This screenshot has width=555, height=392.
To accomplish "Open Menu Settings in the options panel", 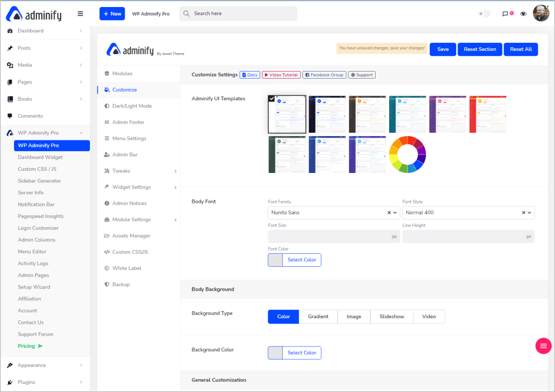I will [139, 138].
